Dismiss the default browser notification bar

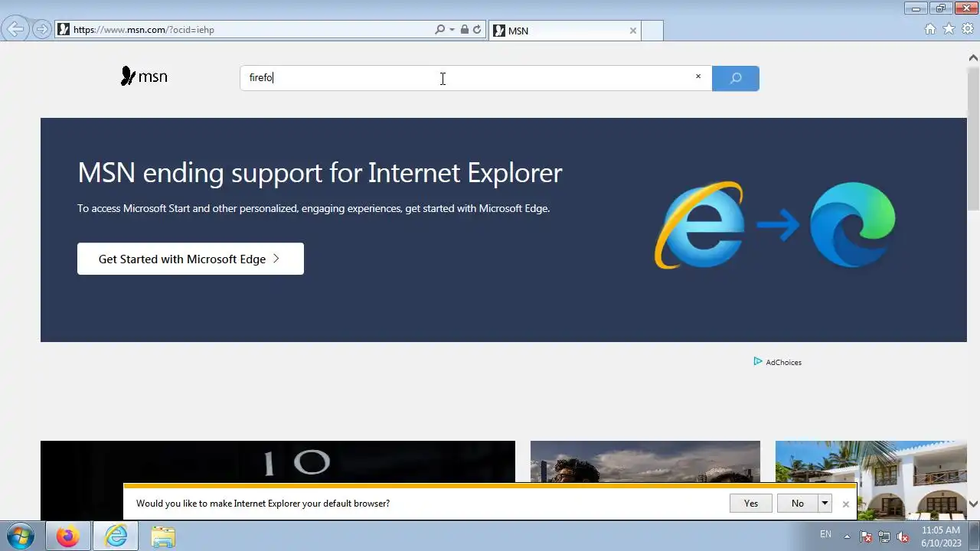846,504
